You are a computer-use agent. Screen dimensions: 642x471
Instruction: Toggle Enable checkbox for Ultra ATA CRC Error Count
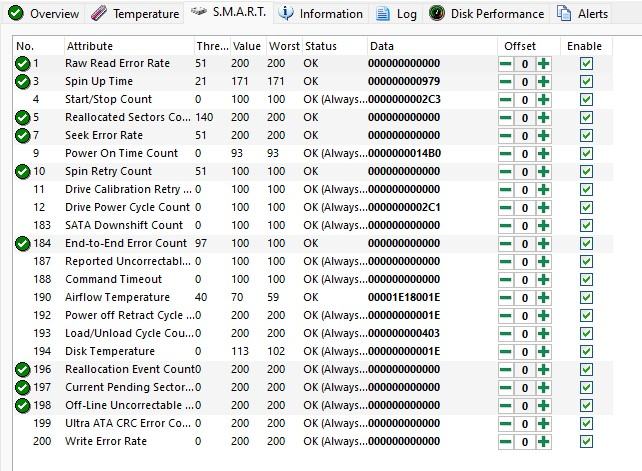click(586, 423)
